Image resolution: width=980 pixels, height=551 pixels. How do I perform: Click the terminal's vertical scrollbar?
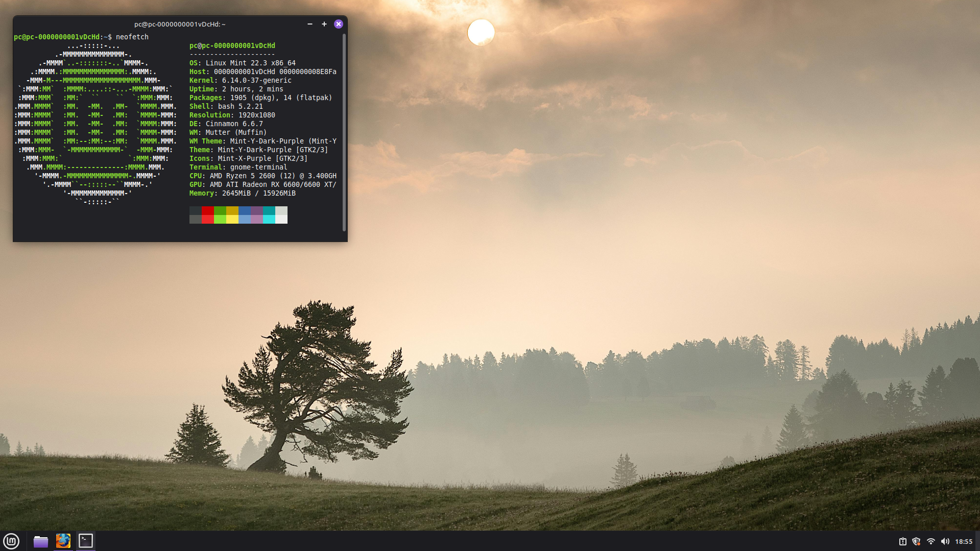344,133
